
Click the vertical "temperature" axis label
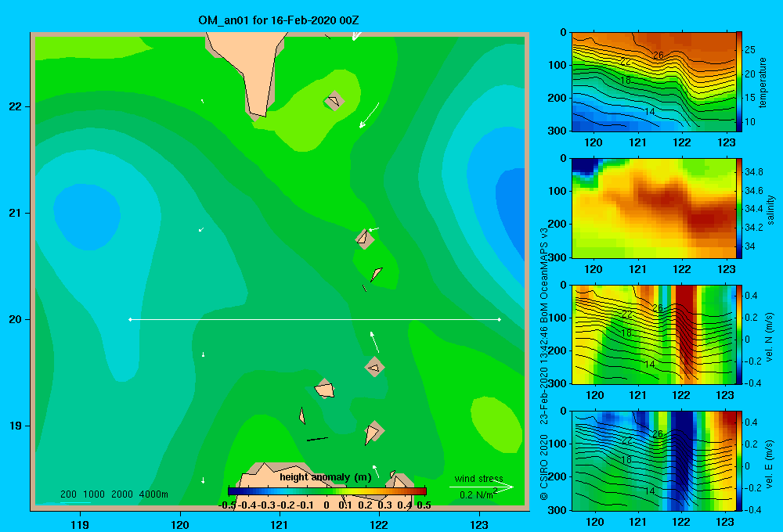pyautogui.click(x=762, y=82)
